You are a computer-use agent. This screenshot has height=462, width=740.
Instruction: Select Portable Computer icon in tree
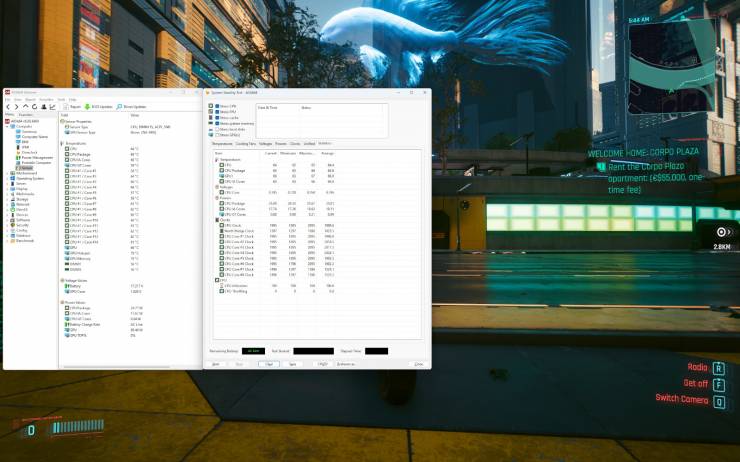pos(18,163)
